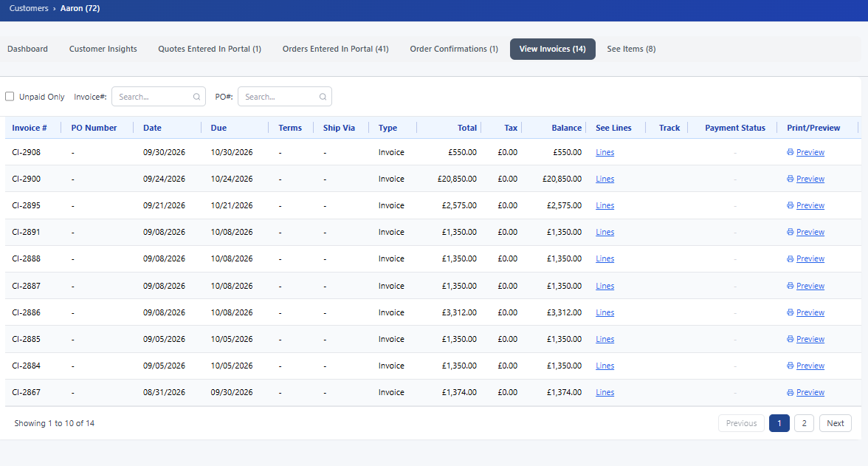Click magnifier icon in PO# search

323,97
